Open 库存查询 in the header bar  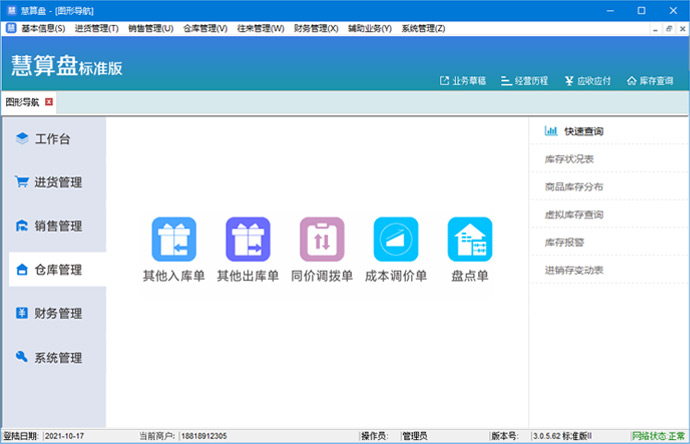click(651, 80)
